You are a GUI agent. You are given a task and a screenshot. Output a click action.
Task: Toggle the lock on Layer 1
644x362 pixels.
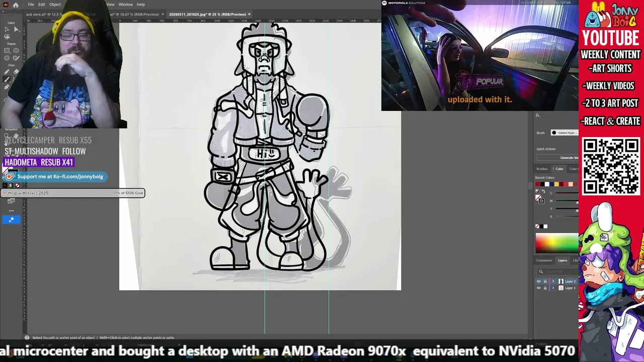545,288
